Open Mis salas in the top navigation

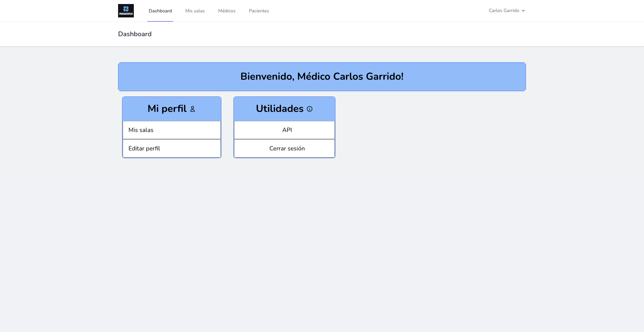coord(195,11)
